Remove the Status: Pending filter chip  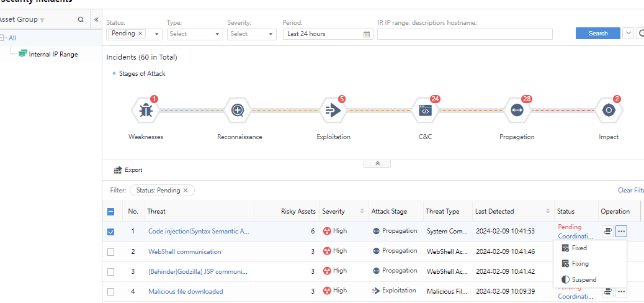(x=186, y=191)
